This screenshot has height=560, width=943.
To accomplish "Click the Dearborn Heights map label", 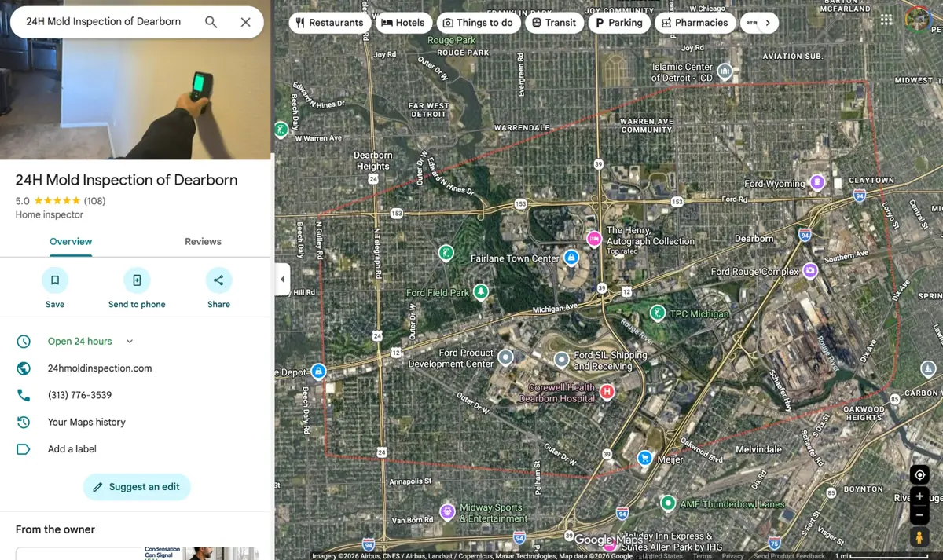I will coord(372,161).
